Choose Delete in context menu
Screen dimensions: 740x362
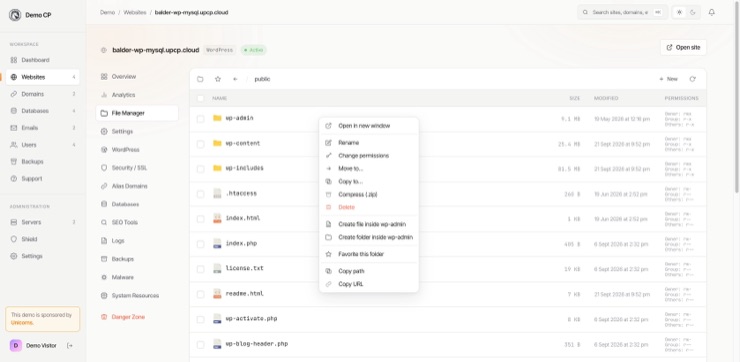pos(369,207)
